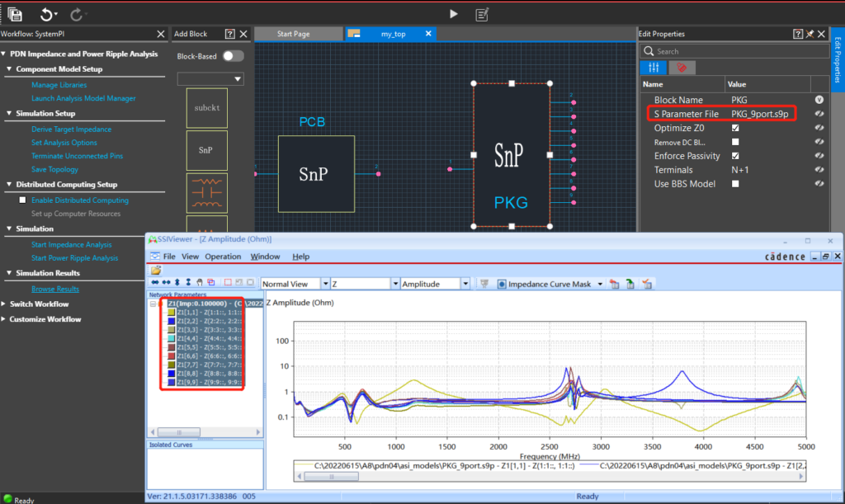
Task: Open the Amplitude dropdown
Action: 466,284
